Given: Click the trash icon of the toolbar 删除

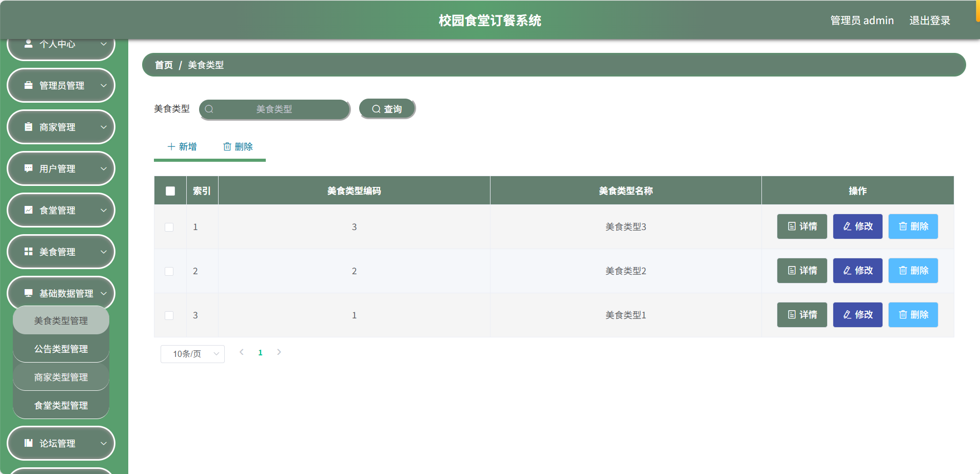Looking at the screenshot, I should click(227, 147).
